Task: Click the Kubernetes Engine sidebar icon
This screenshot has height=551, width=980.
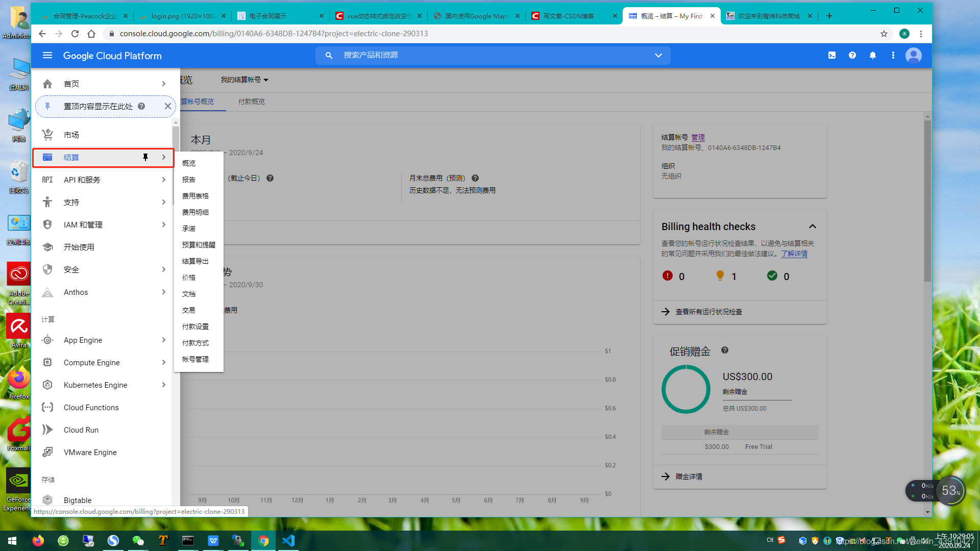Action: coord(47,385)
